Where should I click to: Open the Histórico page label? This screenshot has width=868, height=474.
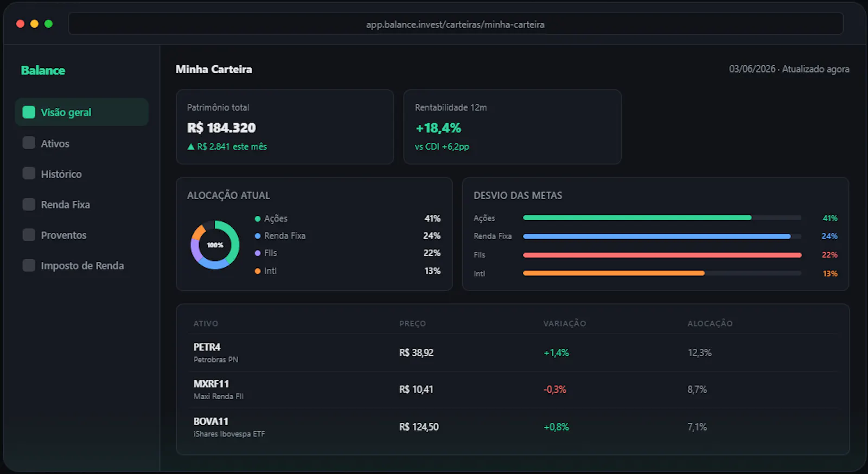click(x=61, y=174)
